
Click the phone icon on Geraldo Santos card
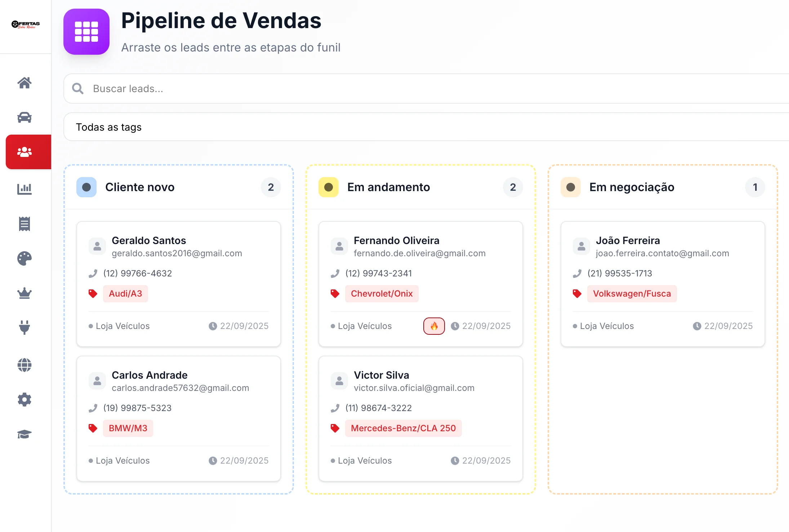(93, 274)
